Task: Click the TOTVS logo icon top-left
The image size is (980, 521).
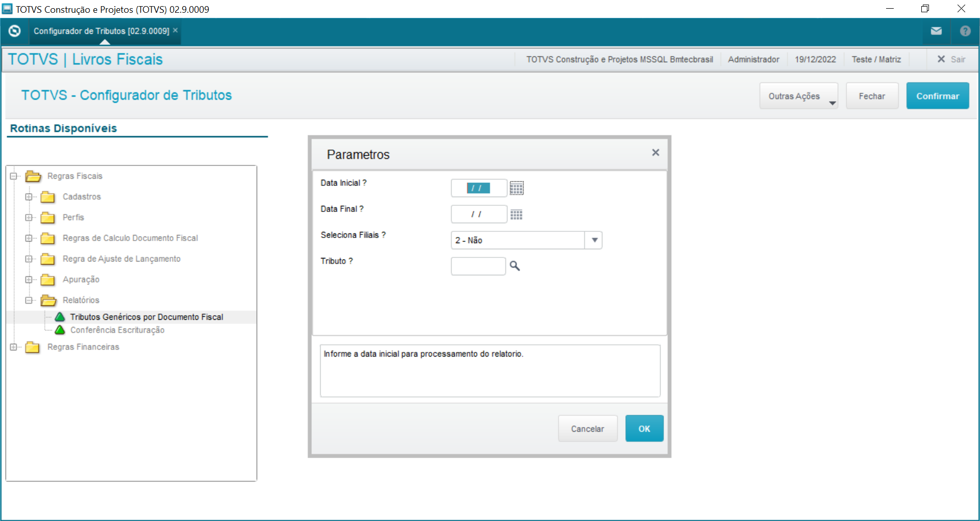Action: pyautogui.click(x=15, y=31)
